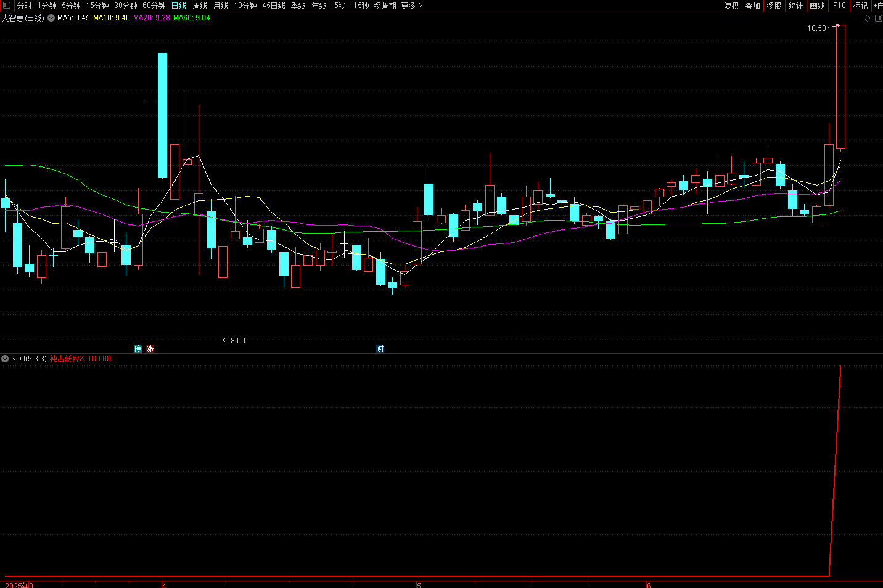Click the 复权 adjustment button

tap(731, 6)
